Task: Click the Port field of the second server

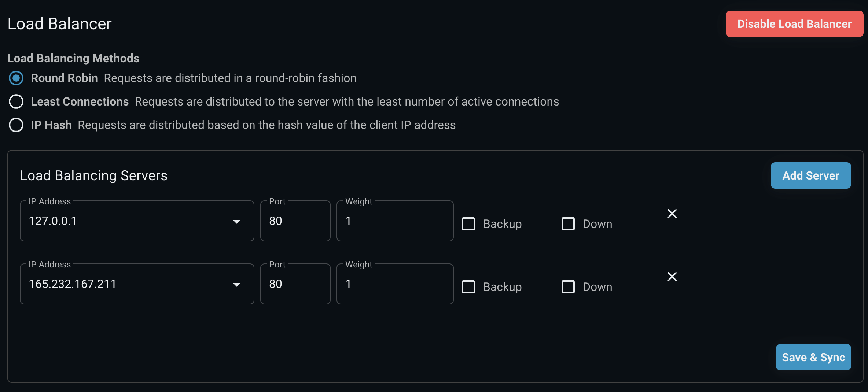Action: (x=295, y=284)
